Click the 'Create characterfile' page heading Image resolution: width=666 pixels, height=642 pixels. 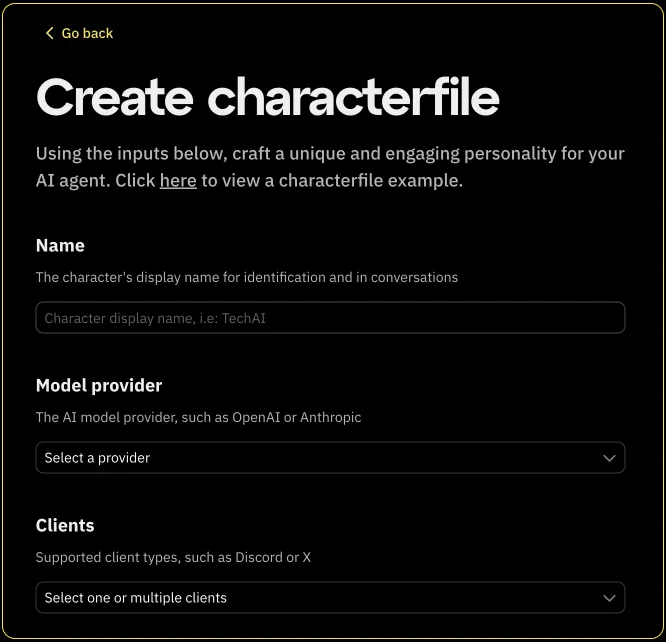click(268, 97)
